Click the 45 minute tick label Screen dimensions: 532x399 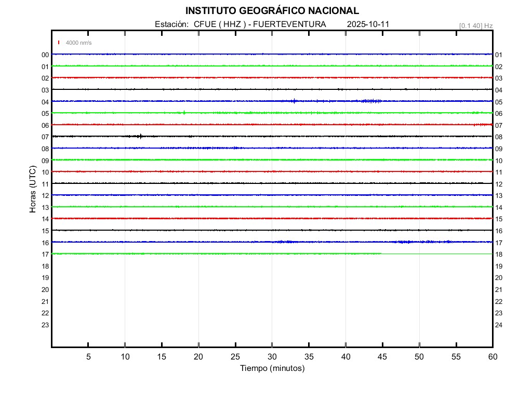tap(382, 357)
